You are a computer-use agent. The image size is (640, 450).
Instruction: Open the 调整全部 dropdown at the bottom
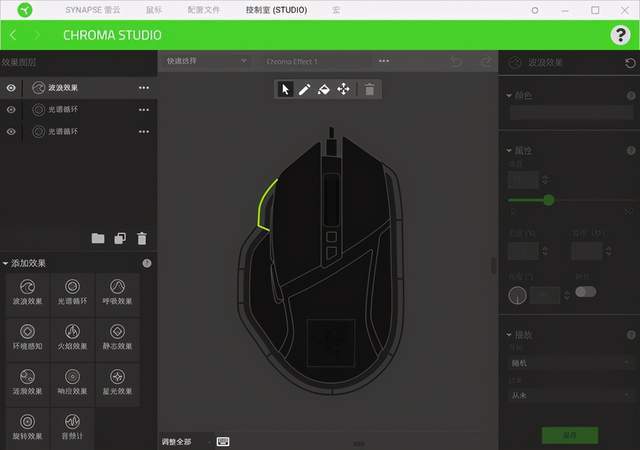[x=186, y=441]
